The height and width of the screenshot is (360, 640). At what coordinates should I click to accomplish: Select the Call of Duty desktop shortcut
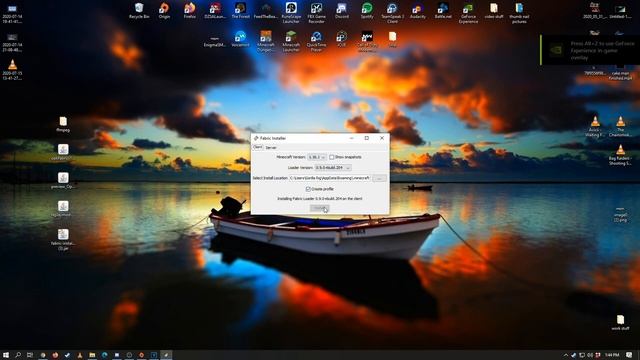(x=367, y=41)
